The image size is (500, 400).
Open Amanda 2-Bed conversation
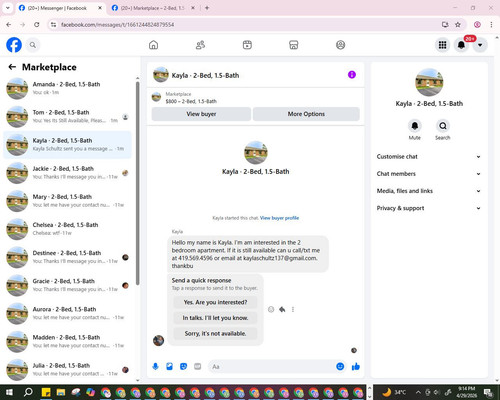68,88
